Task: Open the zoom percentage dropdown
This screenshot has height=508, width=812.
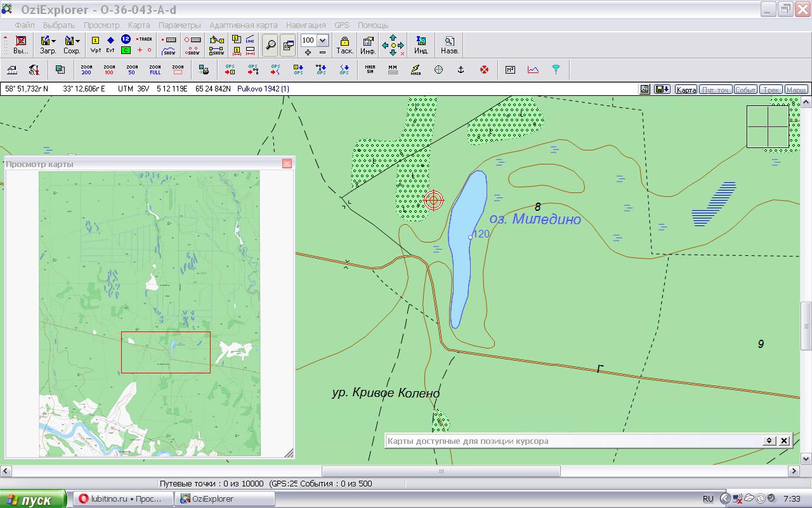Action: coord(322,40)
